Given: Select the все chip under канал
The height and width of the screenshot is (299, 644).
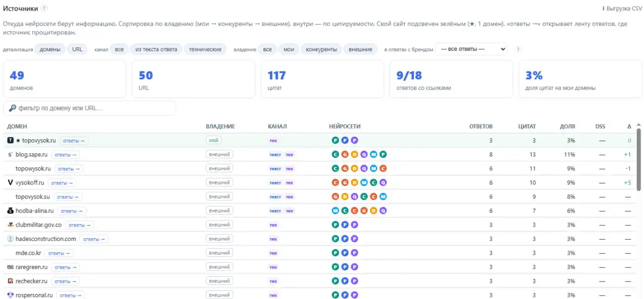Looking at the screenshot, I should tap(119, 49).
